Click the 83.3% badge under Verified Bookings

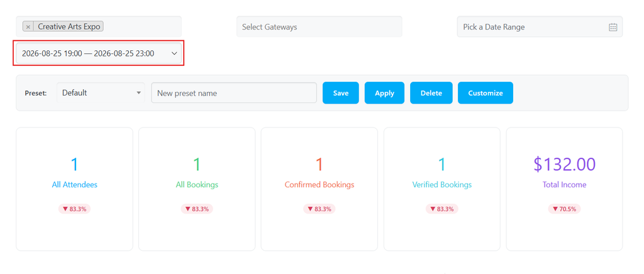442,209
